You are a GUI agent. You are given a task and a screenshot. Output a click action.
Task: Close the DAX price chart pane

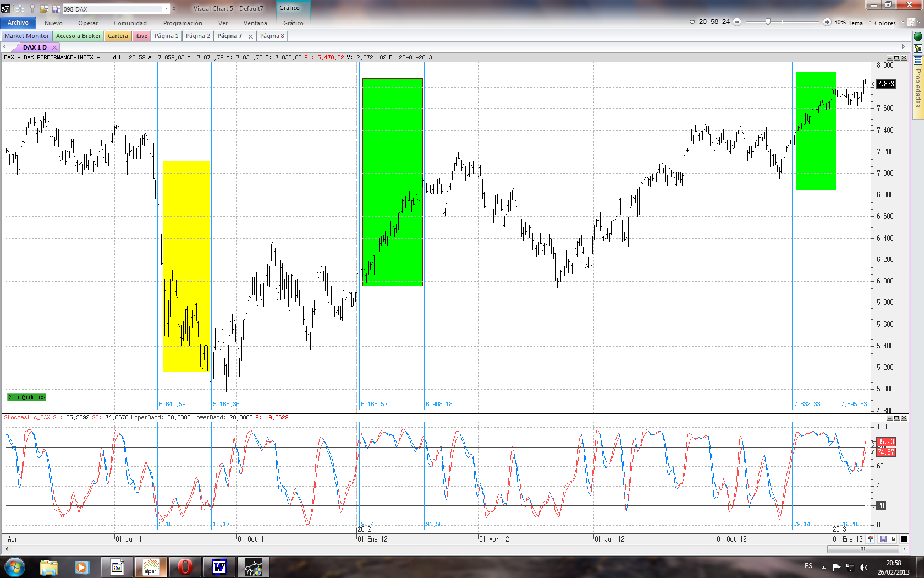click(904, 58)
